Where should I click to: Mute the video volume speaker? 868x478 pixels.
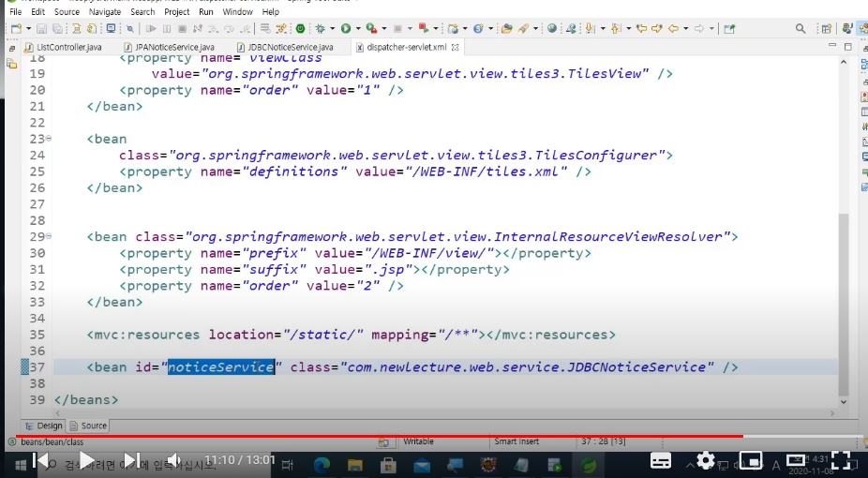coord(173,460)
